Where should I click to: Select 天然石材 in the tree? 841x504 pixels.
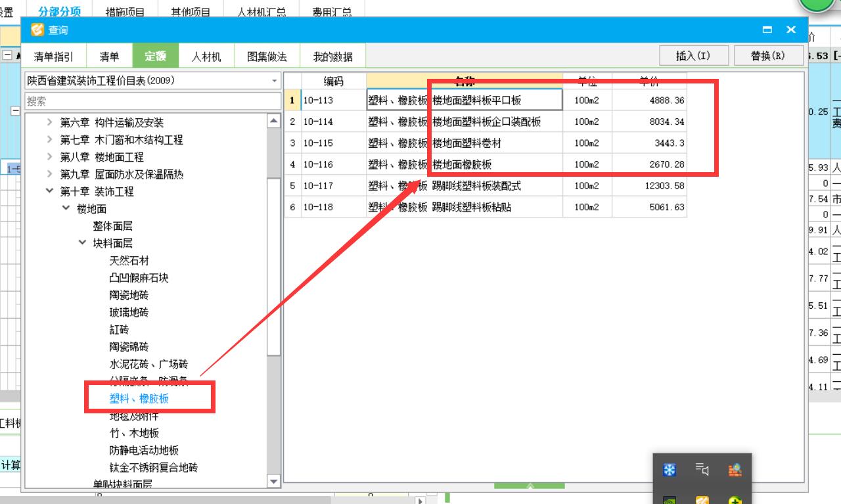pos(129,260)
